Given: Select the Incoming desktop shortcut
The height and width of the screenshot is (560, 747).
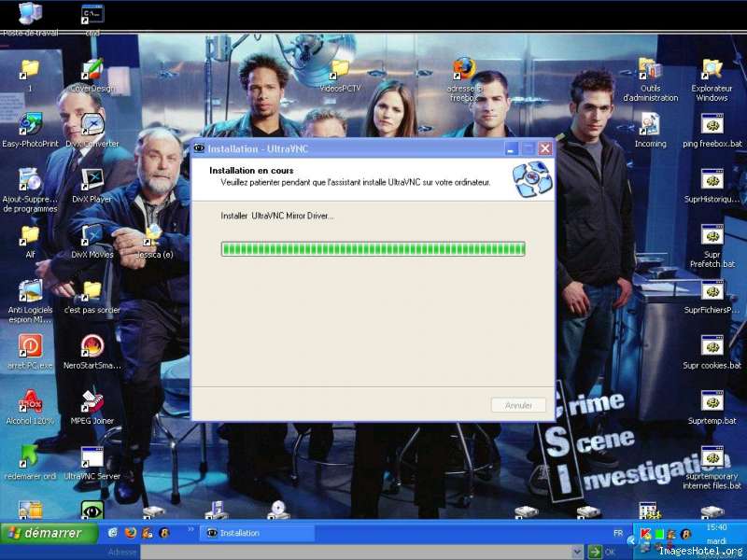Looking at the screenshot, I should pos(650,124).
